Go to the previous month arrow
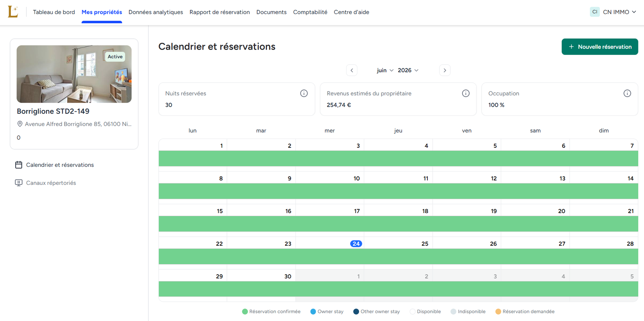Viewport: 644px width, 321px height. click(x=352, y=70)
